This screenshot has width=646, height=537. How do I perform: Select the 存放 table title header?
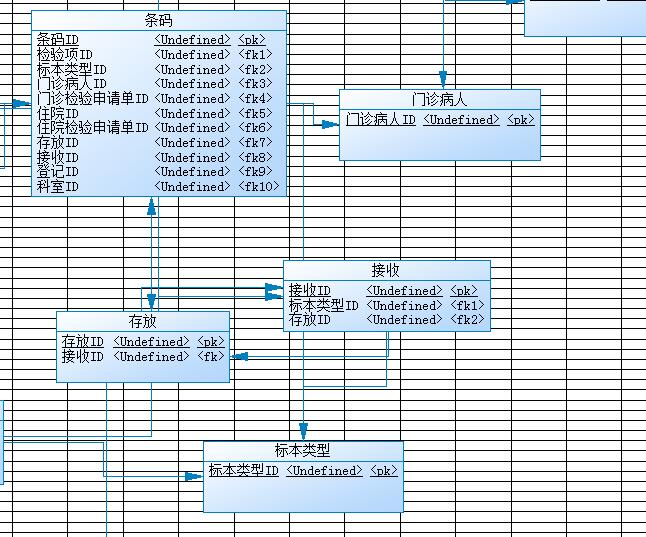(143, 321)
